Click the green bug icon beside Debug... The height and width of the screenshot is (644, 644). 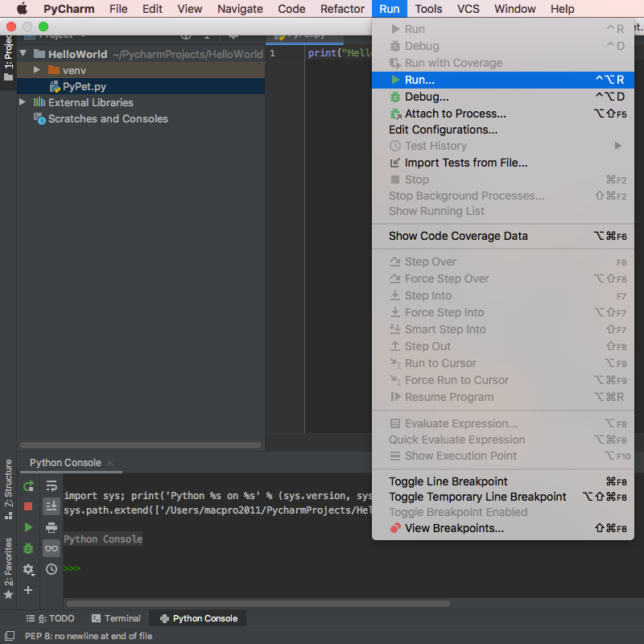(x=395, y=97)
